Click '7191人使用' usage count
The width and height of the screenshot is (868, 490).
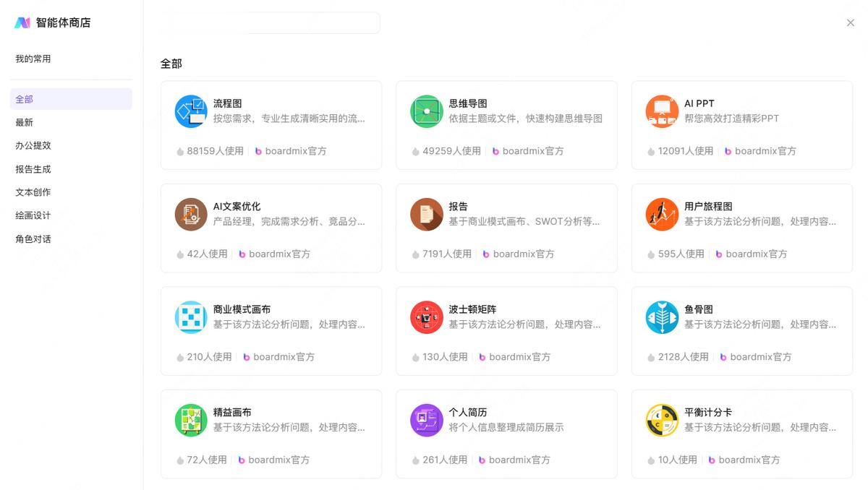[447, 254]
